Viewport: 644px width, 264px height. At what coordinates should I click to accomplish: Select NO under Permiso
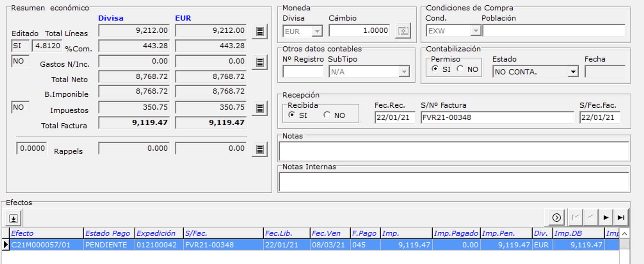coord(460,69)
